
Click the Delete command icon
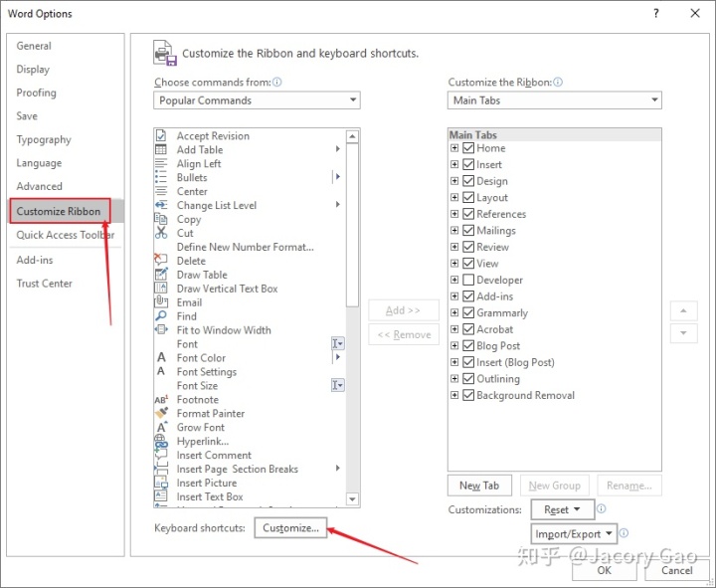point(161,260)
